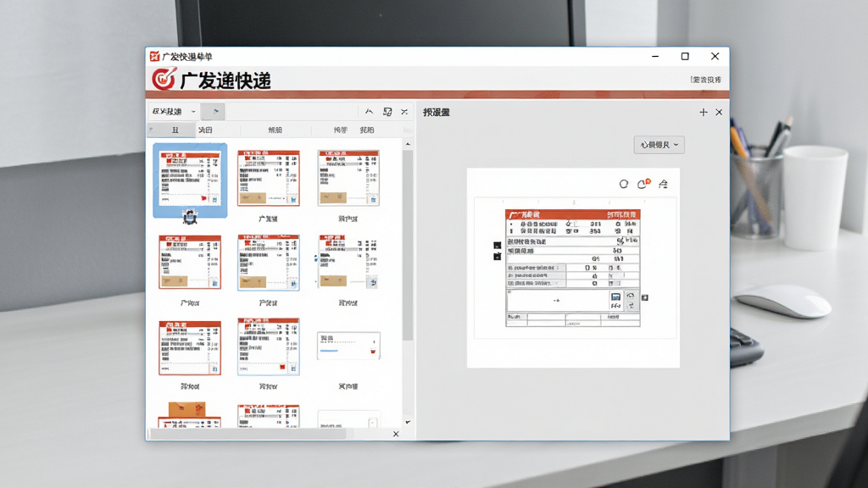Select the fifth column header tab
Image resolution: width=868 pixels, height=488 pixels.
click(x=366, y=130)
